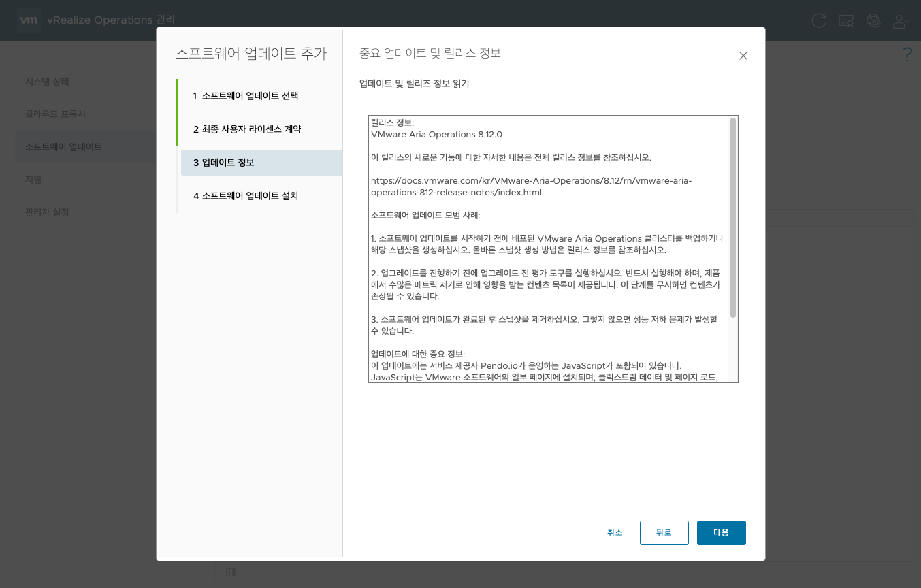The width and height of the screenshot is (921, 588).
Task: Select step 3 업데이트 정보
Action: 261,163
